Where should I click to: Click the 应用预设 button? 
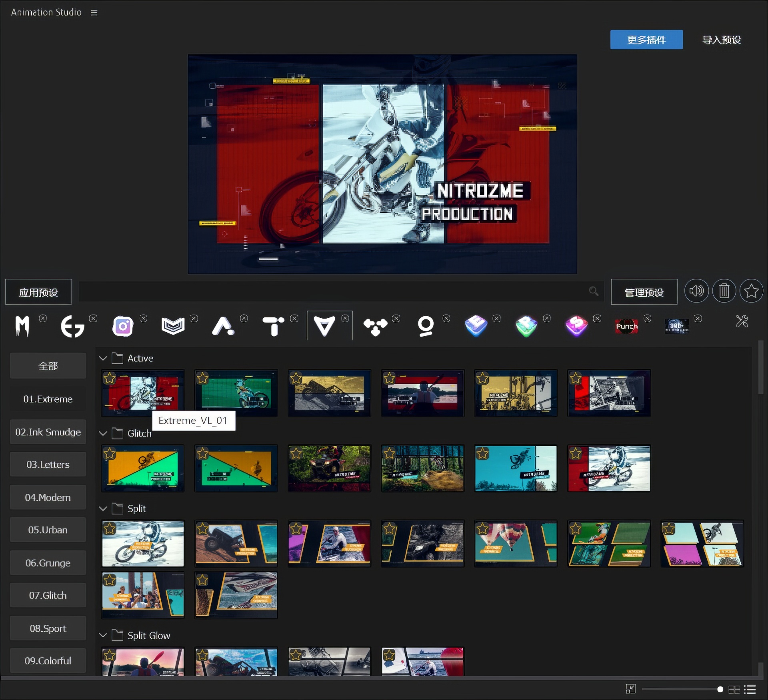coord(39,292)
